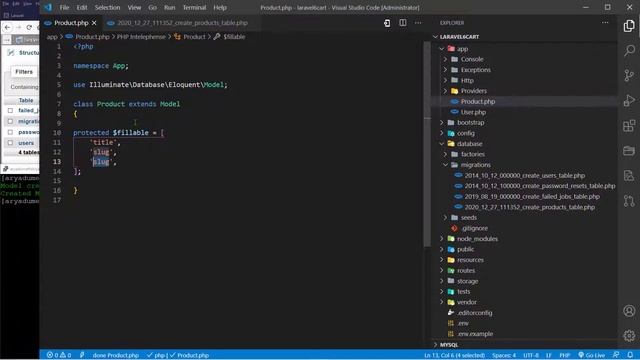This screenshot has height=360, width=640.
Task: Open Explorer panel More Actions ellipsis
Action: [x=605, y=23]
